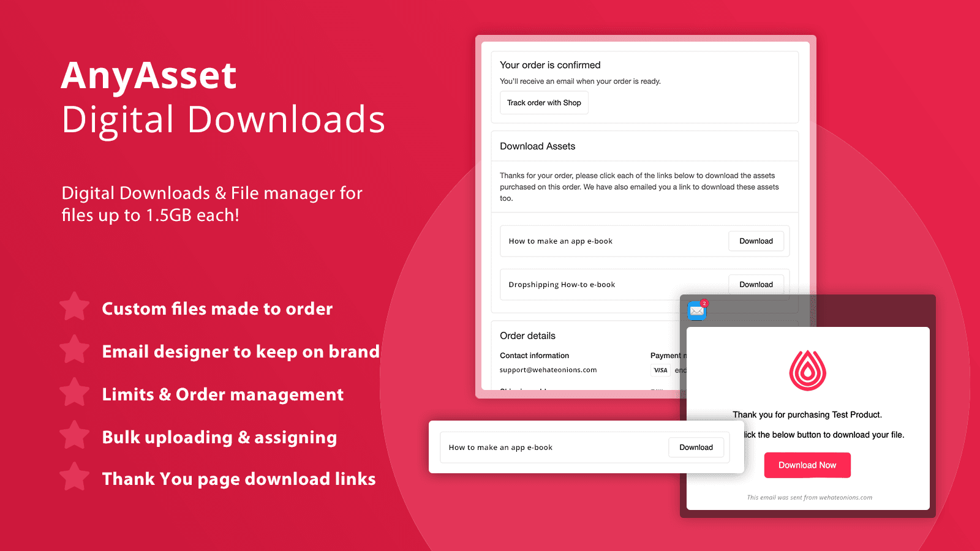Image resolution: width=980 pixels, height=551 pixels.
Task: Click the AnyAsset droplet logo
Action: (x=807, y=372)
